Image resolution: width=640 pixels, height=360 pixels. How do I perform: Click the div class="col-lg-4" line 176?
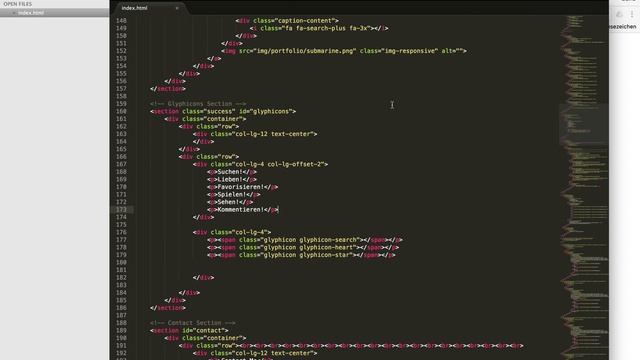coord(232,232)
